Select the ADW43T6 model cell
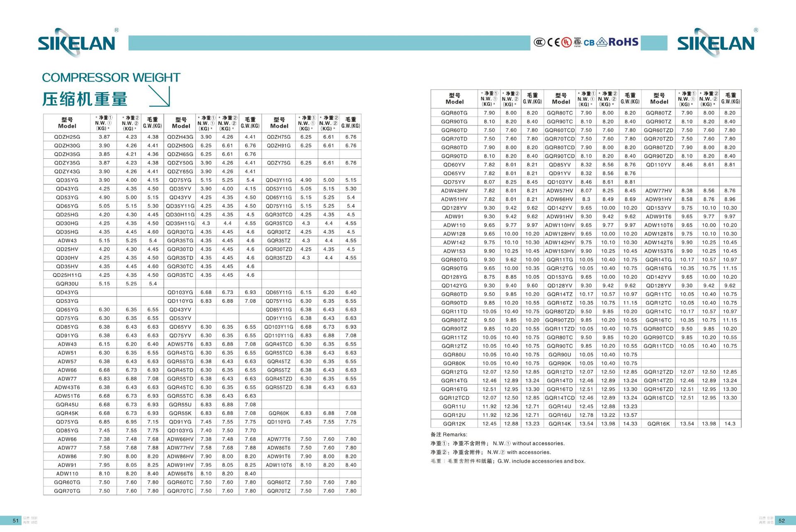 tap(67, 387)
